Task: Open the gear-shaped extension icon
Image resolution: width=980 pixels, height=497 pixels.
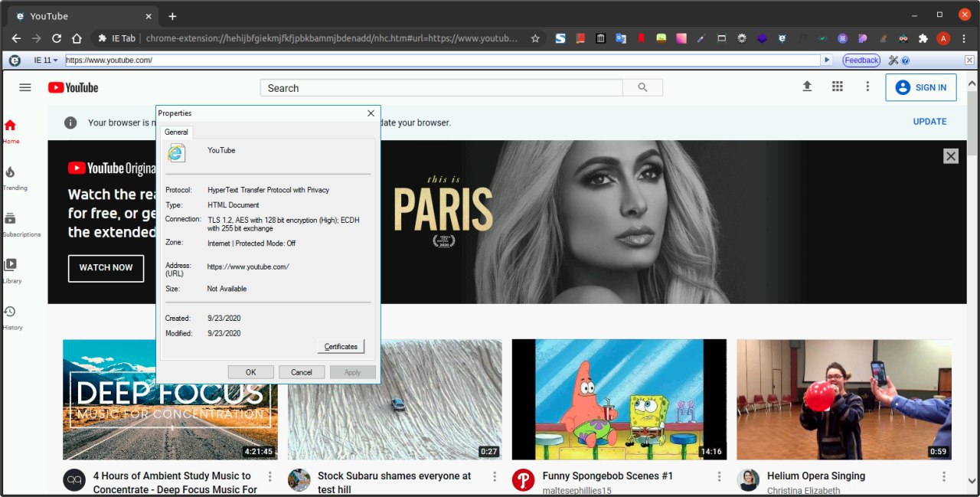Action: click(x=741, y=38)
